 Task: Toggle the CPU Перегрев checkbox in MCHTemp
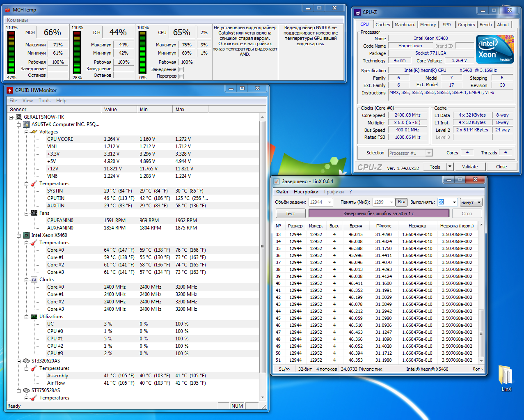181,76
